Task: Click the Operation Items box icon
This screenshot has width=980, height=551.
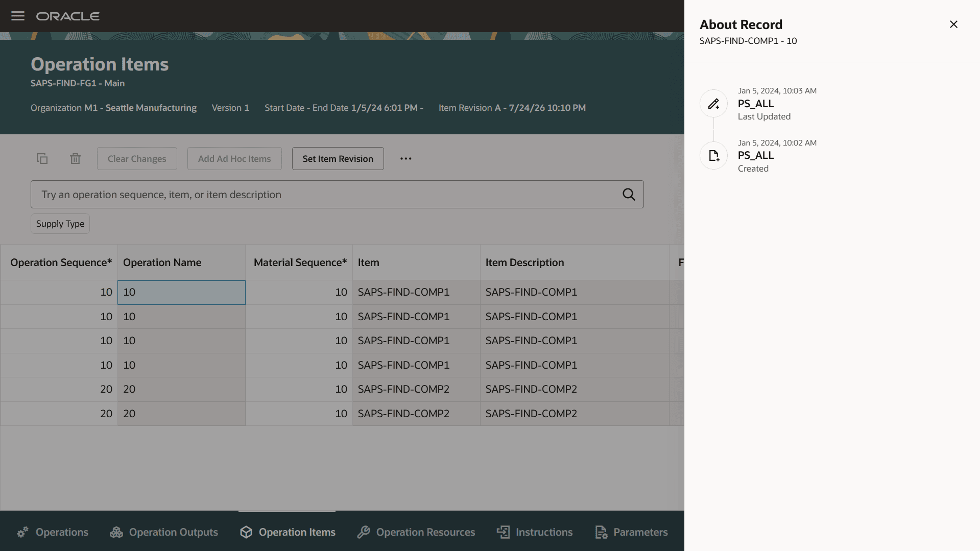Action: coord(246,532)
